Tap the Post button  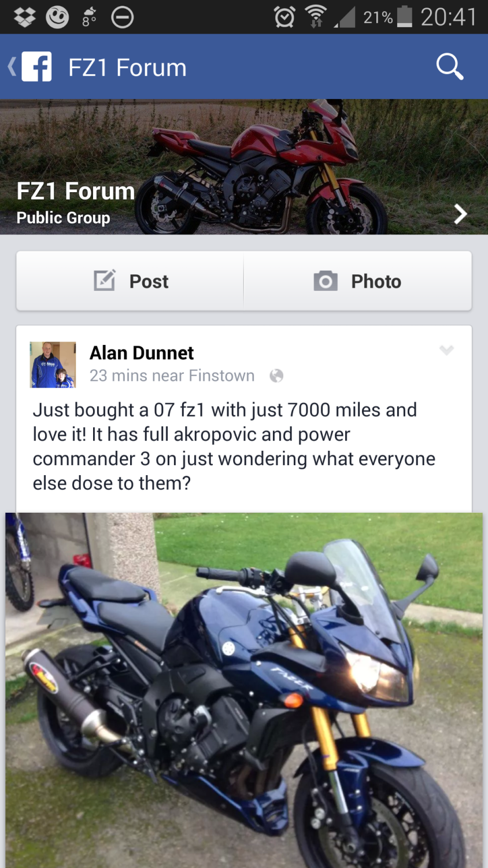pyautogui.click(x=130, y=281)
